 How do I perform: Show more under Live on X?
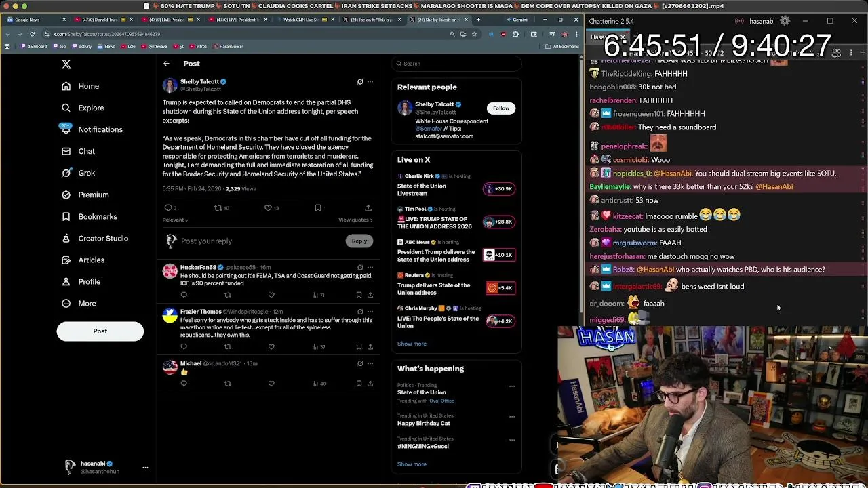click(x=412, y=344)
